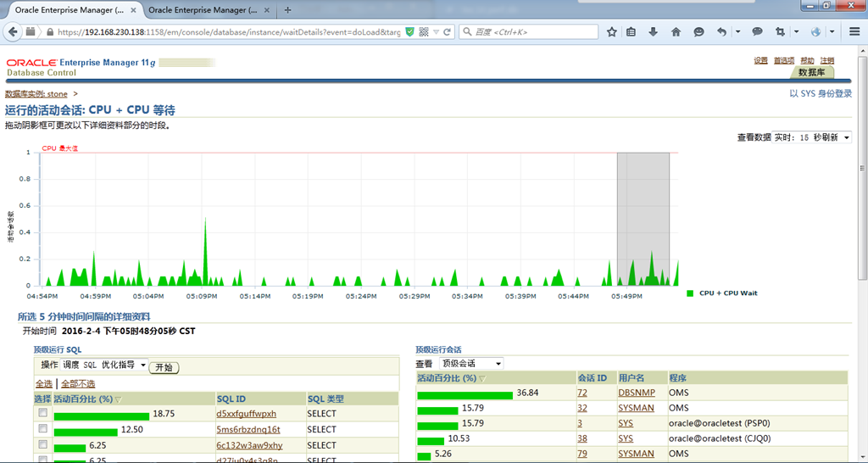Click the Baidu search input field
868x463 pixels.
(x=530, y=32)
